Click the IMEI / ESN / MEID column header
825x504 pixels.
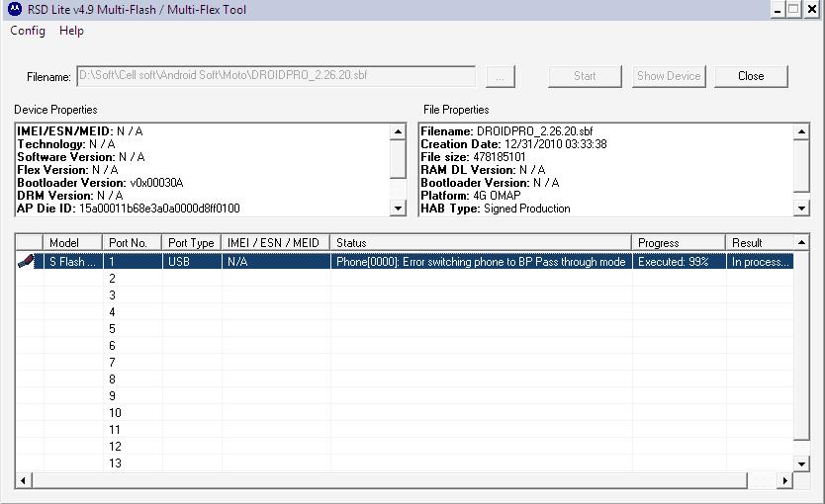275,243
